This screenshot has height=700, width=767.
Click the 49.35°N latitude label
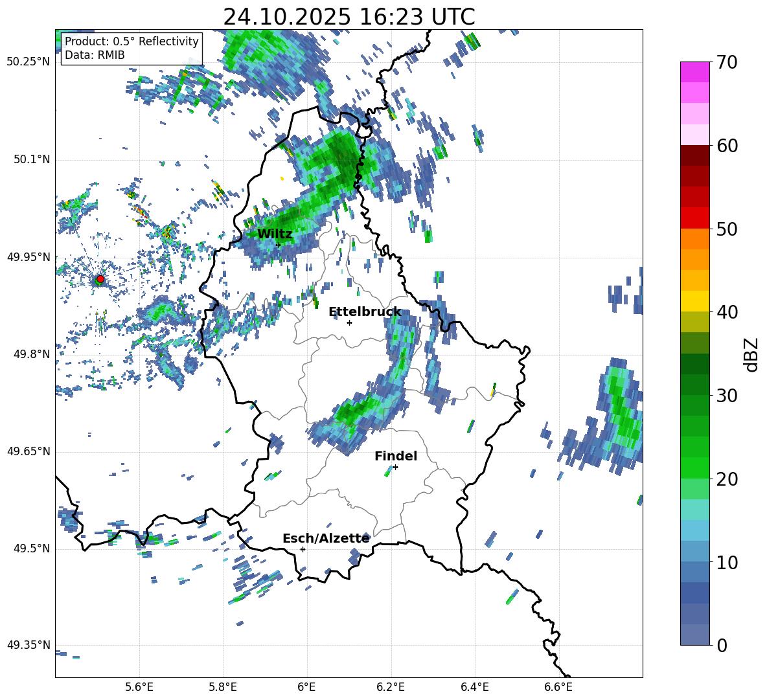click(x=28, y=645)
